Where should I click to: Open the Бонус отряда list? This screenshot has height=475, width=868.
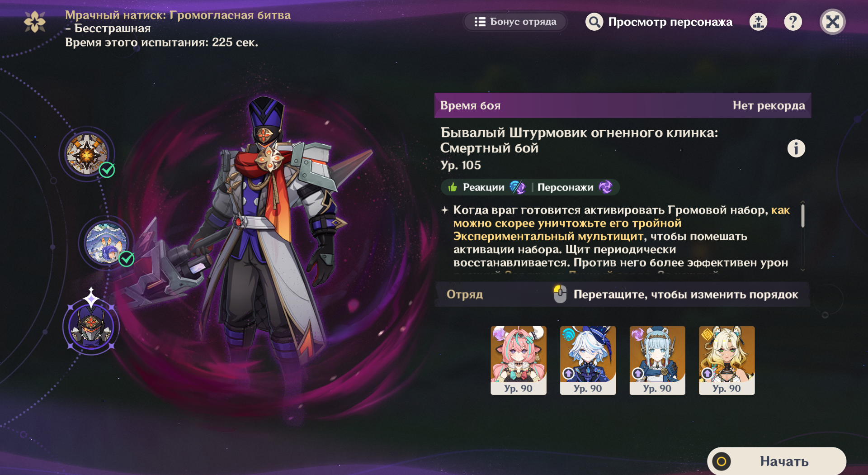pyautogui.click(x=515, y=22)
